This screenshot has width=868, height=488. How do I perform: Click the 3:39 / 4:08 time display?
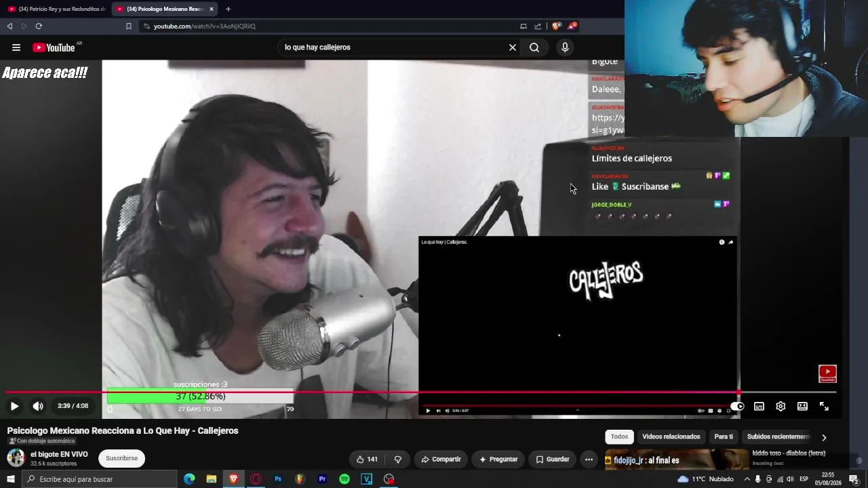73,406
